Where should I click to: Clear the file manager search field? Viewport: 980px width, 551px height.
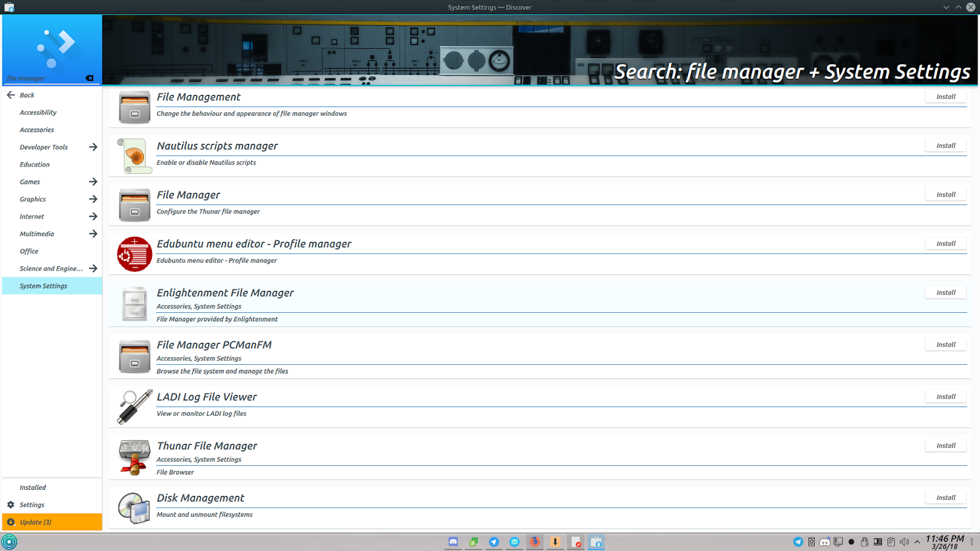point(89,78)
